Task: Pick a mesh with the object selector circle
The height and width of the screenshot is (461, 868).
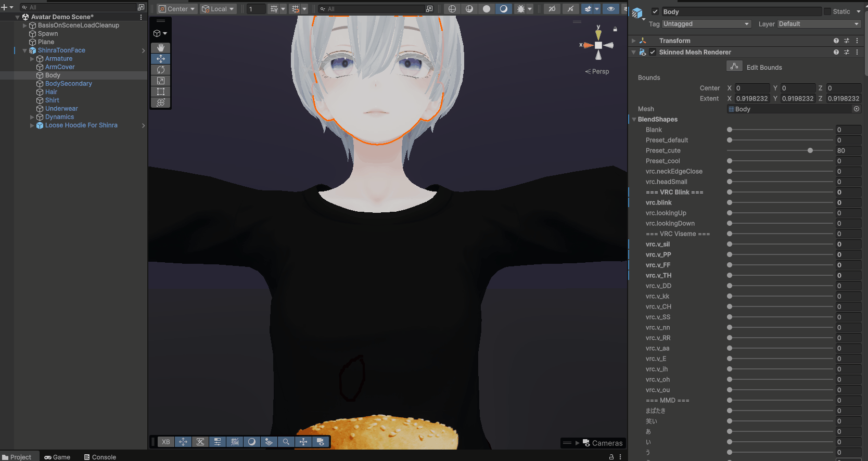Action: tap(857, 109)
